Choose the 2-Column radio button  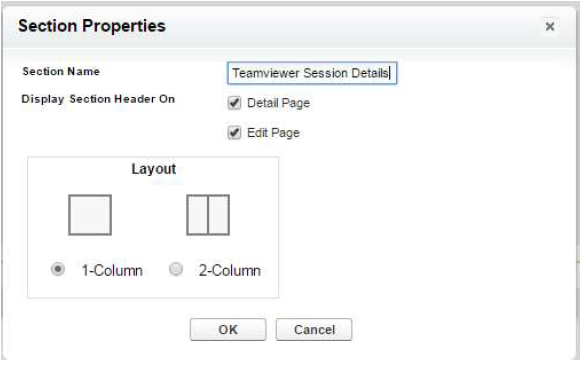click(x=175, y=269)
